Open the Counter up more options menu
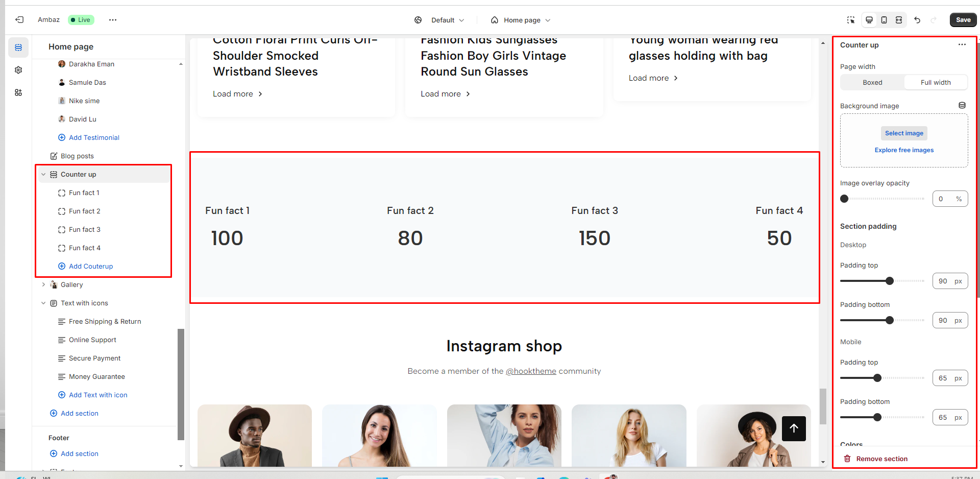This screenshot has width=980, height=479. coord(962,45)
